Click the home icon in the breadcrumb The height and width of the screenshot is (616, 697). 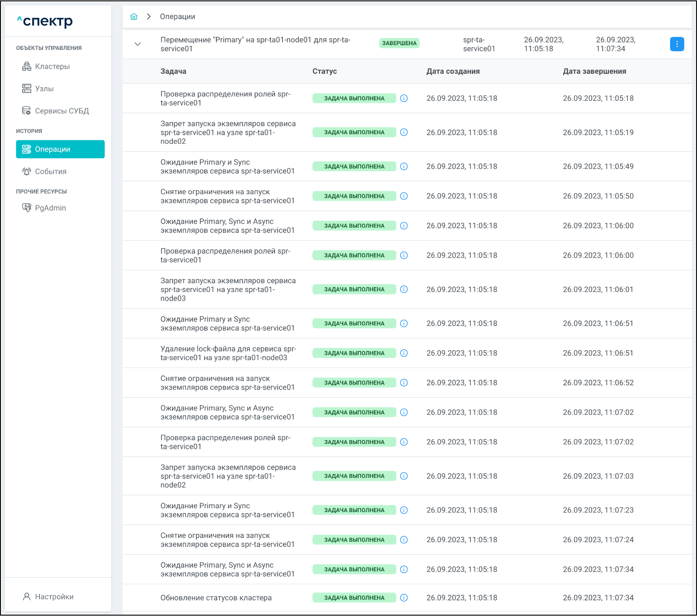(134, 17)
